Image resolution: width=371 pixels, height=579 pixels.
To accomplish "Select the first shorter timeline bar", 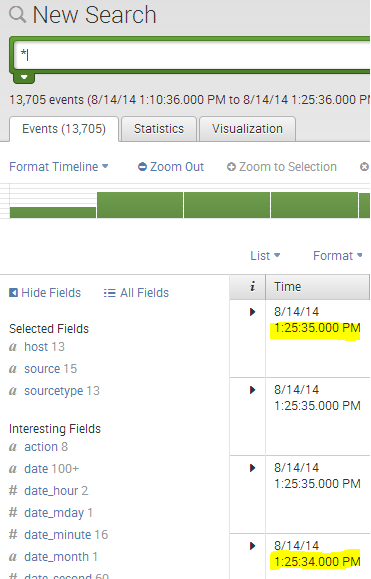I will [53, 212].
